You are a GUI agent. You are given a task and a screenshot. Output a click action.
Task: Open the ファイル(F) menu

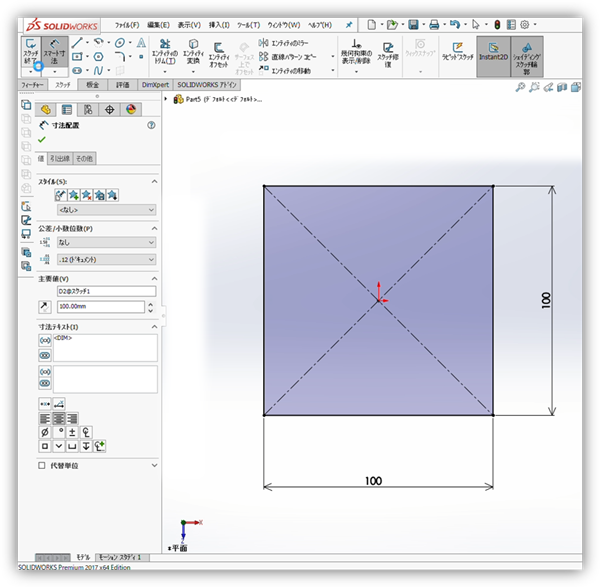(127, 25)
